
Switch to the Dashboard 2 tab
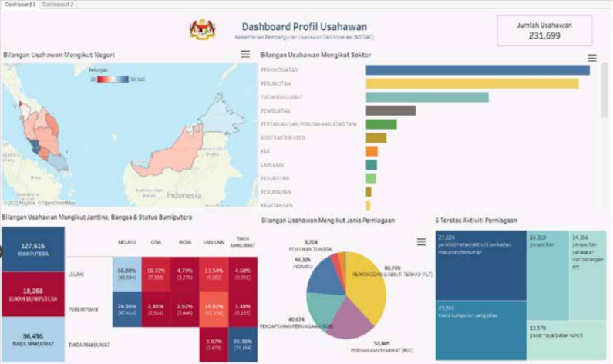click(x=59, y=5)
